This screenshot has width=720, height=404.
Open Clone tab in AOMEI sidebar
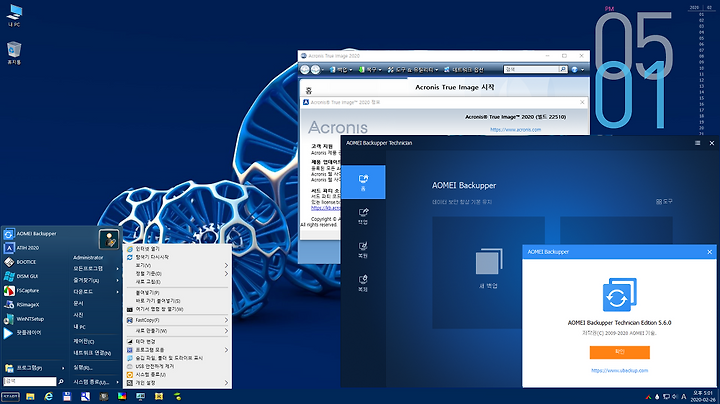click(x=363, y=283)
